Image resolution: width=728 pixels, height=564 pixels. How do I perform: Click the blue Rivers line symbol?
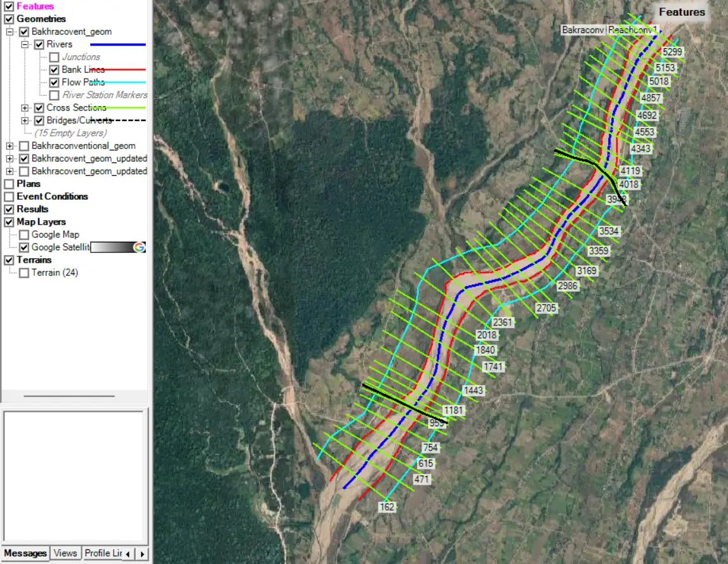(118, 44)
